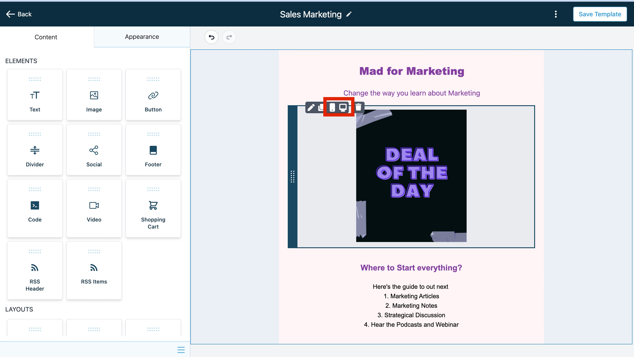Open hamburger menu at bottom of sidebar
This screenshot has height=364, width=634.
point(181,349)
